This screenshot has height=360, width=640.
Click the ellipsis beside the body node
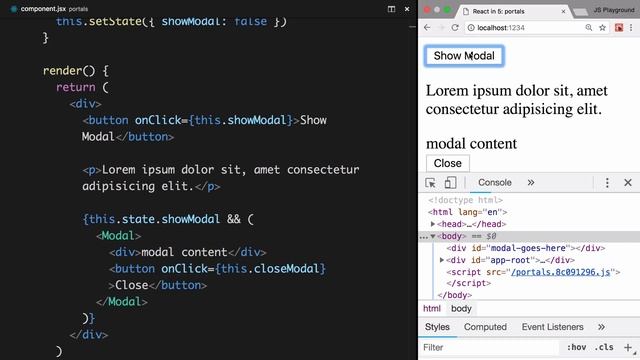pyautogui.click(x=423, y=237)
